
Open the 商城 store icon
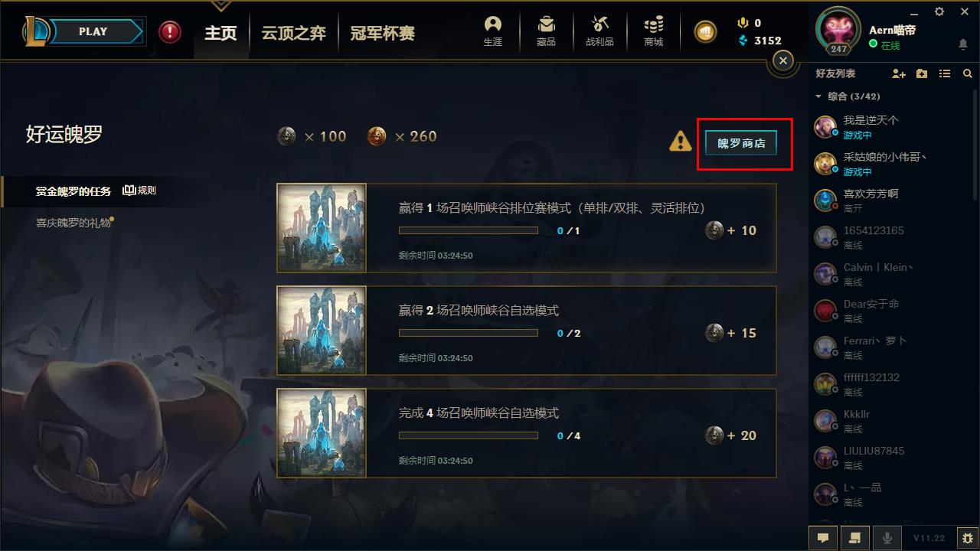click(x=653, y=31)
